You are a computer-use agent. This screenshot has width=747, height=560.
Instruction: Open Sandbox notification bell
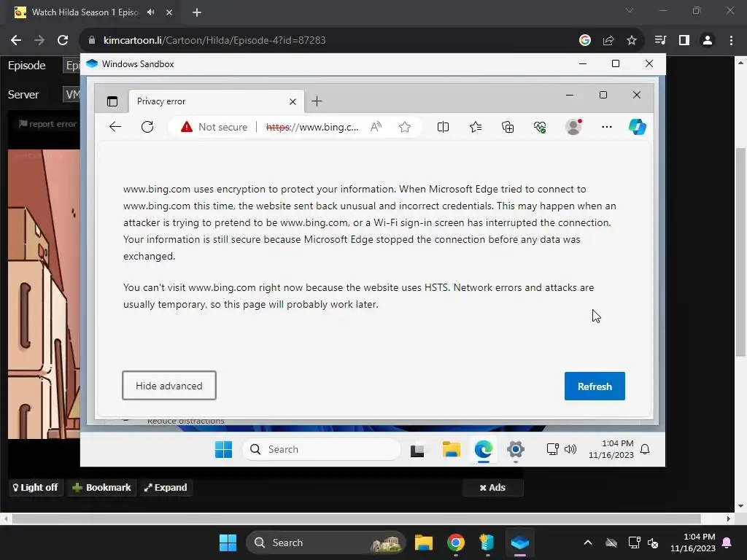pos(645,449)
